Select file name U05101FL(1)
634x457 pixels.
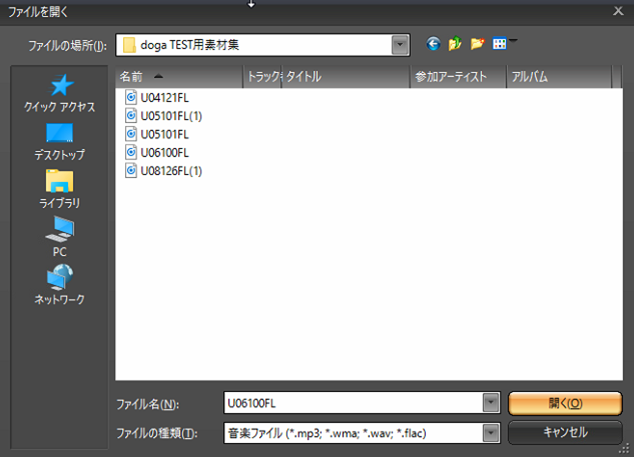tap(171, 116)
